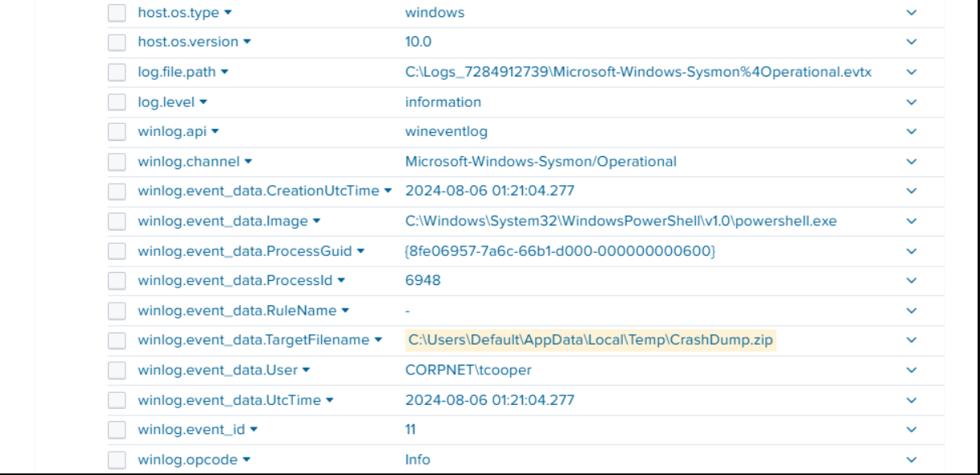The width and height of the screenshot is (980, 475).
Task: Click the highlighted CrashDump.zip target filename
Action: click(x=592, y=341)
